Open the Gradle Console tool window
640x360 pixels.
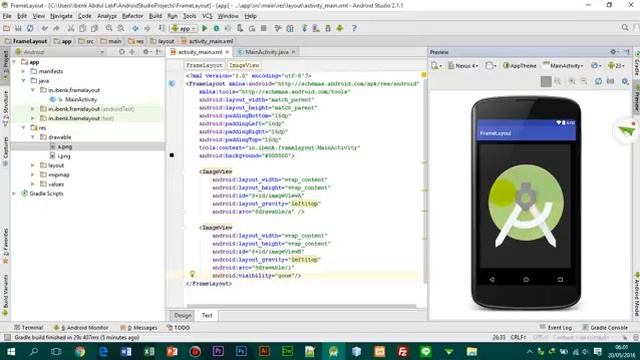(605, 327)
